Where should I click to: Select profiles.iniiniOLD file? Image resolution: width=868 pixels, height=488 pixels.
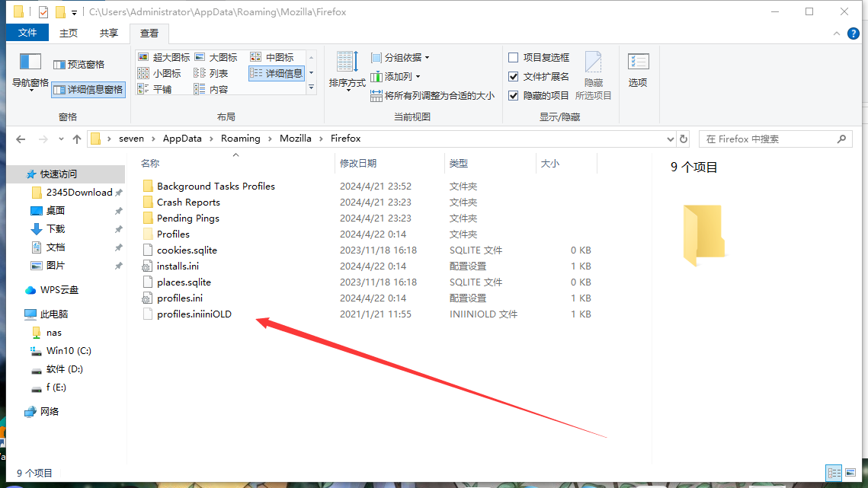coord(194,314)
